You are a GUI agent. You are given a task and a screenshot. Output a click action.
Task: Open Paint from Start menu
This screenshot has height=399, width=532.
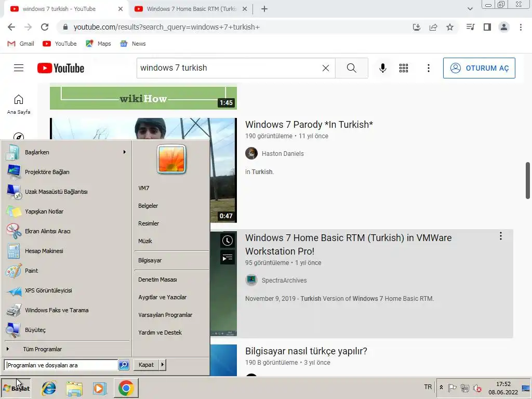pos(67,271)
